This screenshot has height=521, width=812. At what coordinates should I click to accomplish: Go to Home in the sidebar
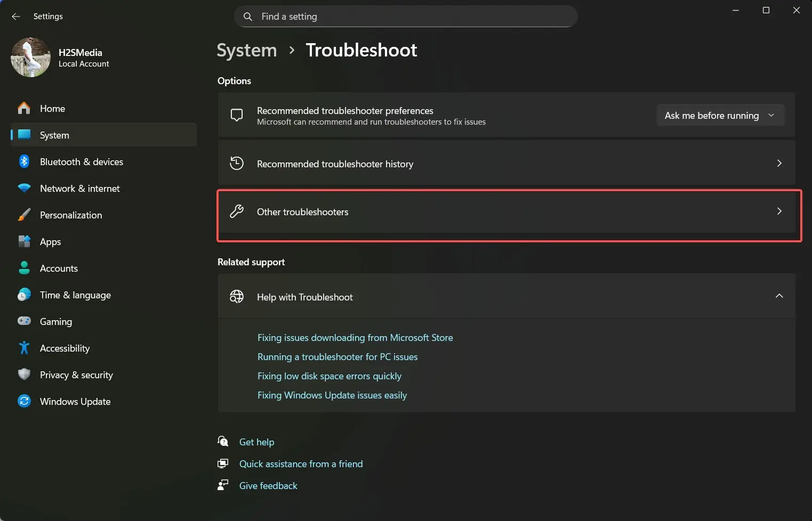pyautogui.click(x=104, y=108)
